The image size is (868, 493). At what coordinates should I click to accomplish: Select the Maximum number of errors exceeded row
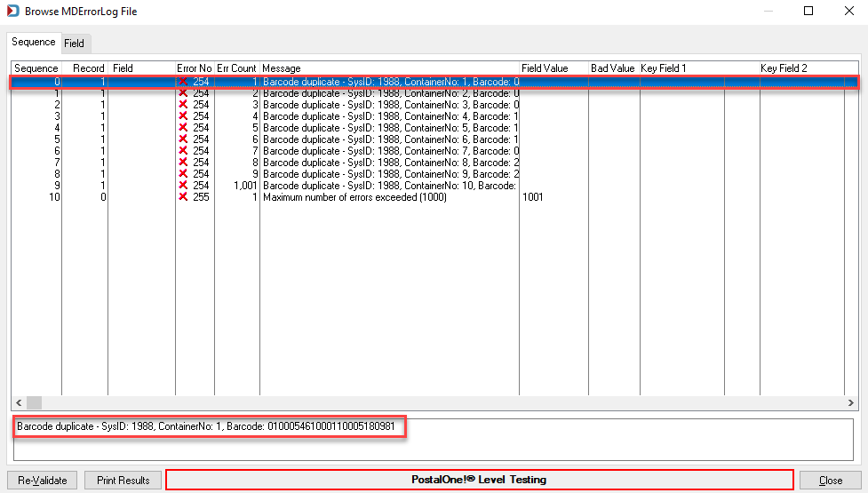(x=434, y=197)
